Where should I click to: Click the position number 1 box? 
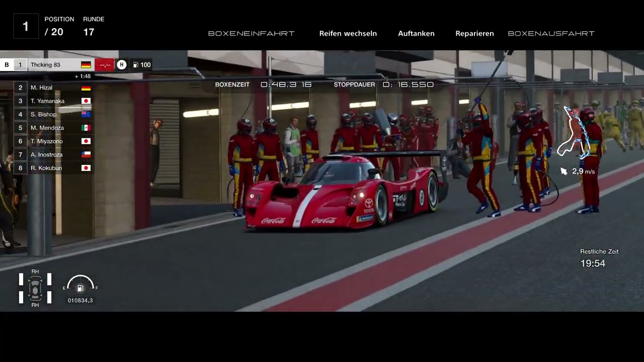click(26, 26)
